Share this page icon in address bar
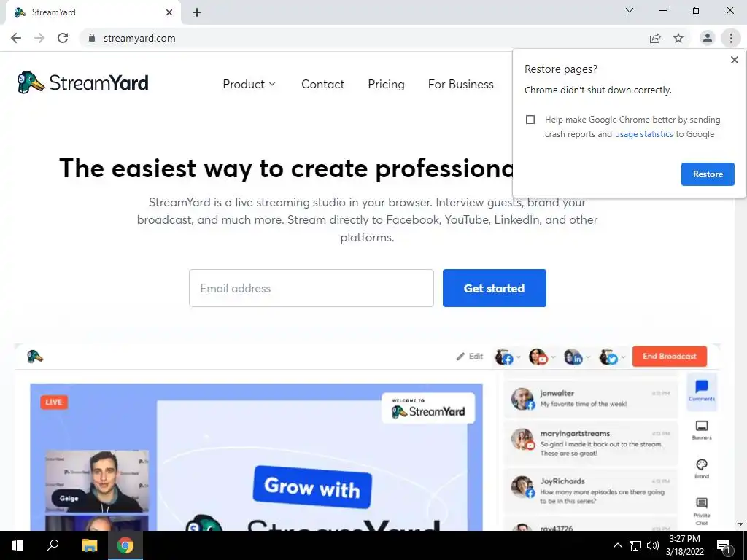Viewport: 747px width, 560px height. [x=655, y=38]
